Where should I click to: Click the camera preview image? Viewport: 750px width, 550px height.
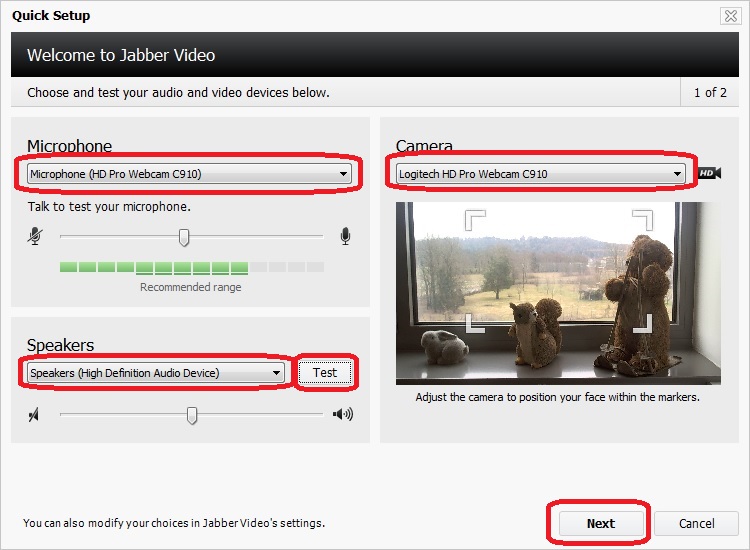[x=558, y=293]
